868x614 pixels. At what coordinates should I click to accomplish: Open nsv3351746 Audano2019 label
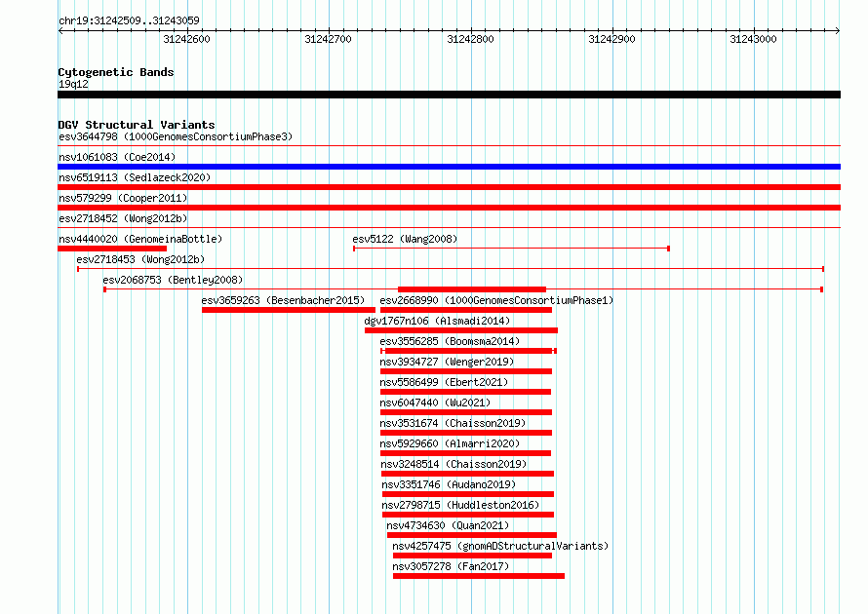[449, 484]
